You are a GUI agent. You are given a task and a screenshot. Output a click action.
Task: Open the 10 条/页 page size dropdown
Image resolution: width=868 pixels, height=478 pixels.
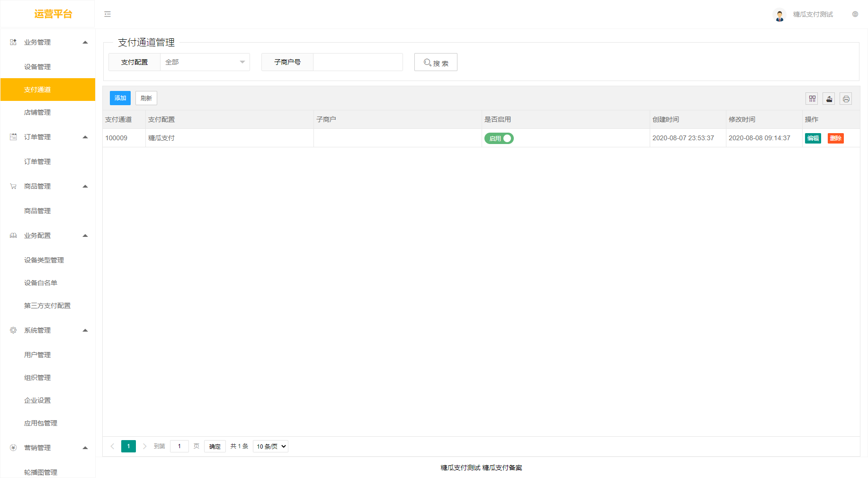point(271,446)
